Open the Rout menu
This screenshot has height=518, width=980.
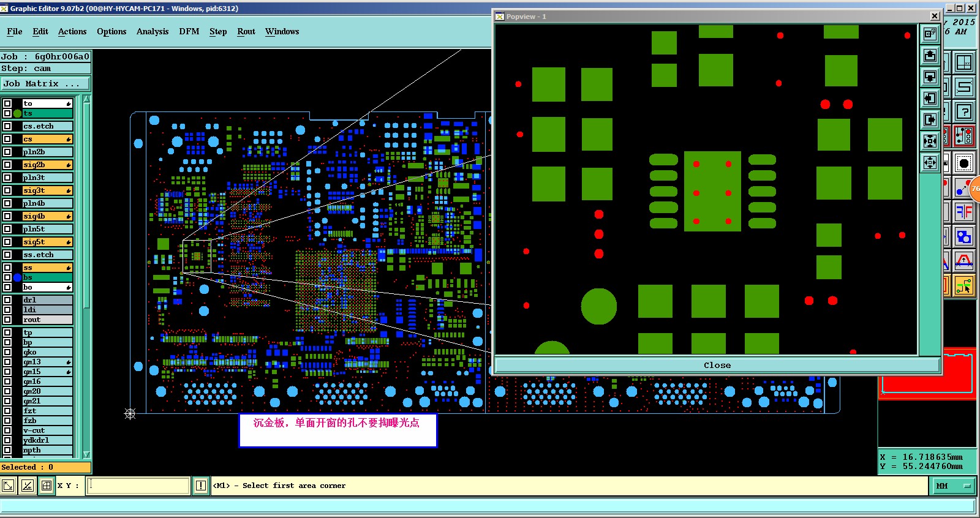click(x=246, y=32)
